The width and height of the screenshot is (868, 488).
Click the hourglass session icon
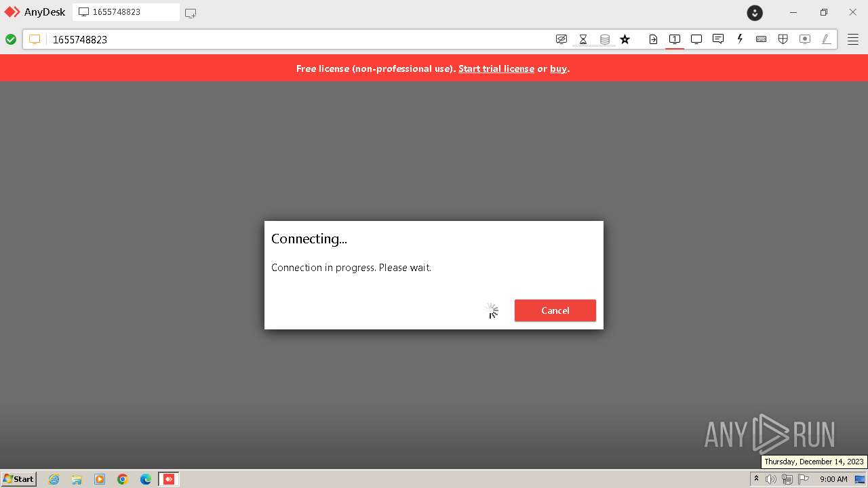coord(583,39)
